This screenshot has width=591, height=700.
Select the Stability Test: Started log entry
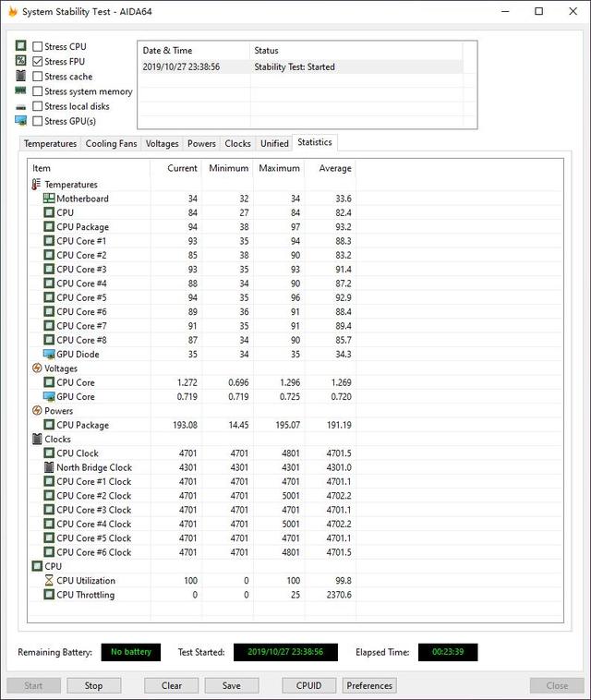(295, 66)
